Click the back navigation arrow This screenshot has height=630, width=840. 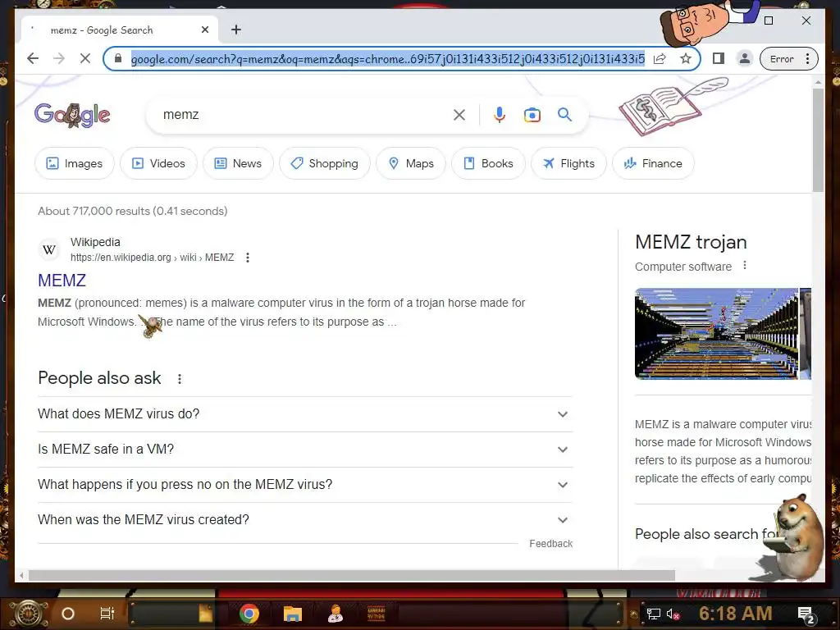(x=33, y=58)
